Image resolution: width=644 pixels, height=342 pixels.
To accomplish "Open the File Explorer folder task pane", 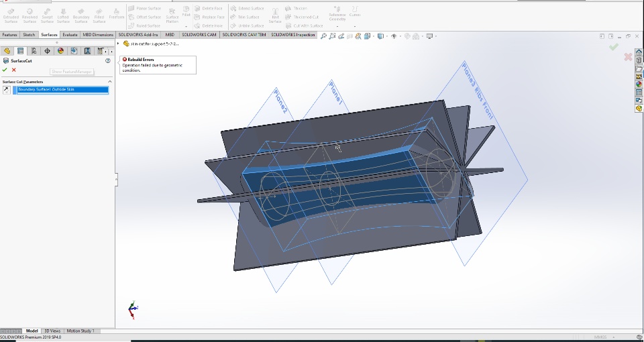I will pos(639,68).
